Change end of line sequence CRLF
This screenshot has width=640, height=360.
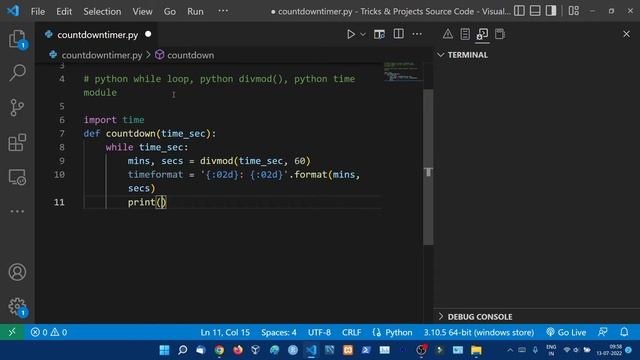pyautogui.click(x=351, y=332)
